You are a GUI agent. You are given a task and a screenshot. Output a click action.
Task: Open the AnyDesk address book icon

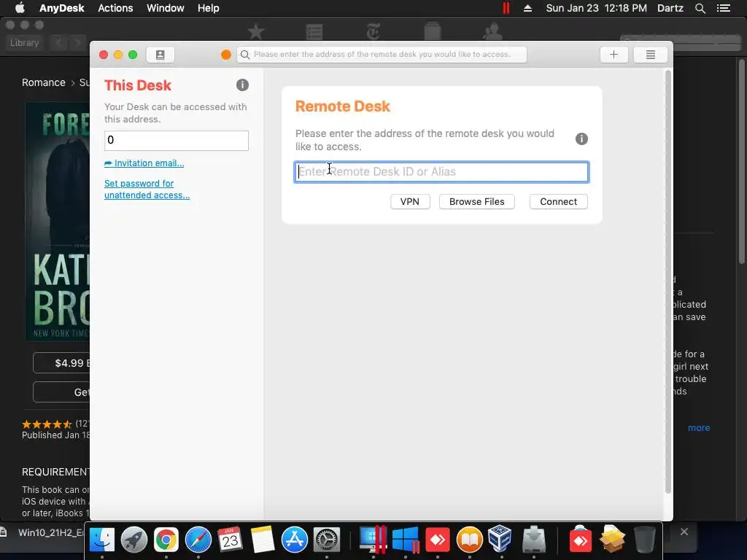(x=160, y=55)
